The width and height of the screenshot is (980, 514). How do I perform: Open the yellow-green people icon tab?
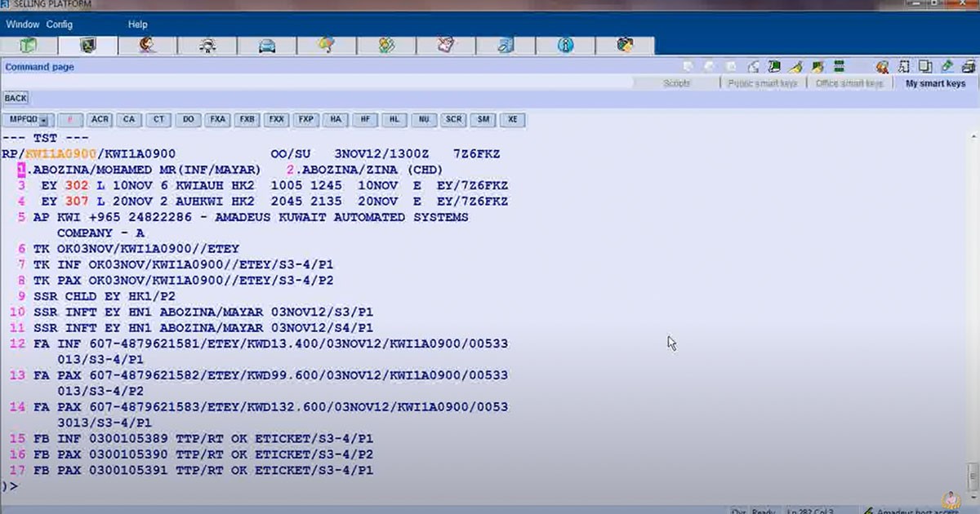click(386, 46)
